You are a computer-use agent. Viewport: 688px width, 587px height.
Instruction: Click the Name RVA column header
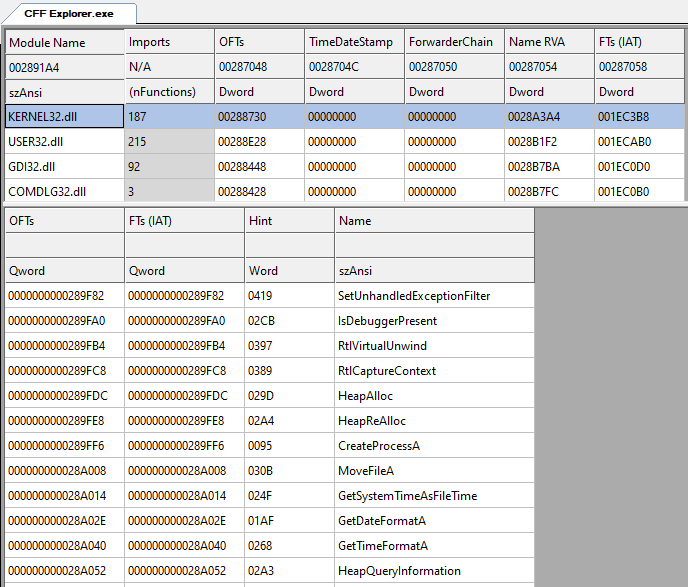tap(550, 42)
